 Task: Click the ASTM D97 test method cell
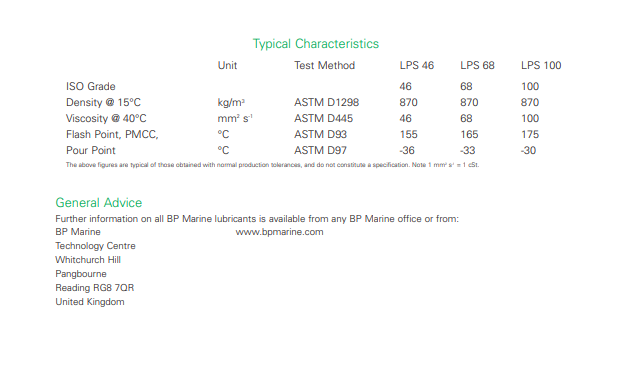(x=320, y=151)
